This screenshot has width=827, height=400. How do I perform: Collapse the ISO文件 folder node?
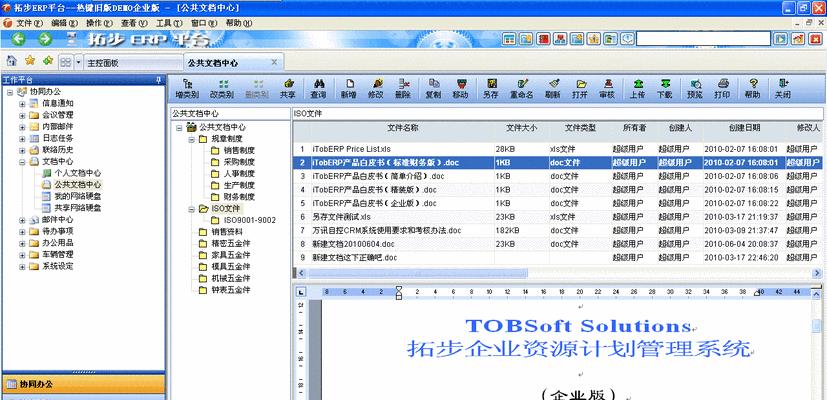[x=191, y=209]
